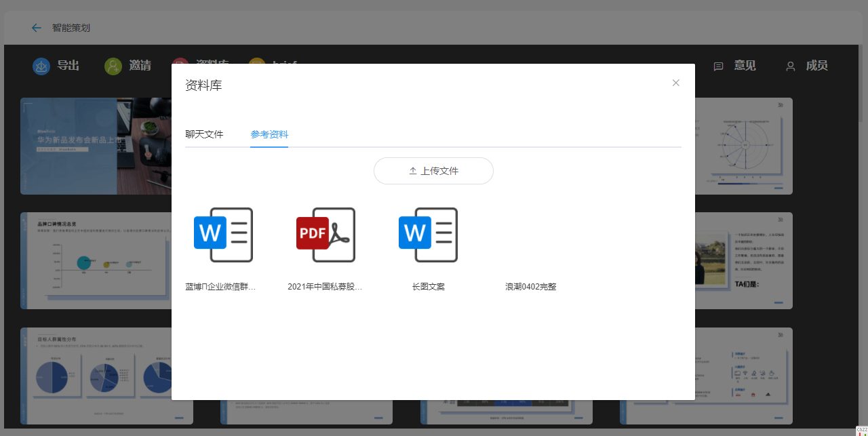The height and width of the screenshot is (436, 868).
Task: Open the file named 浪潮0402完整
Action: 530,287
